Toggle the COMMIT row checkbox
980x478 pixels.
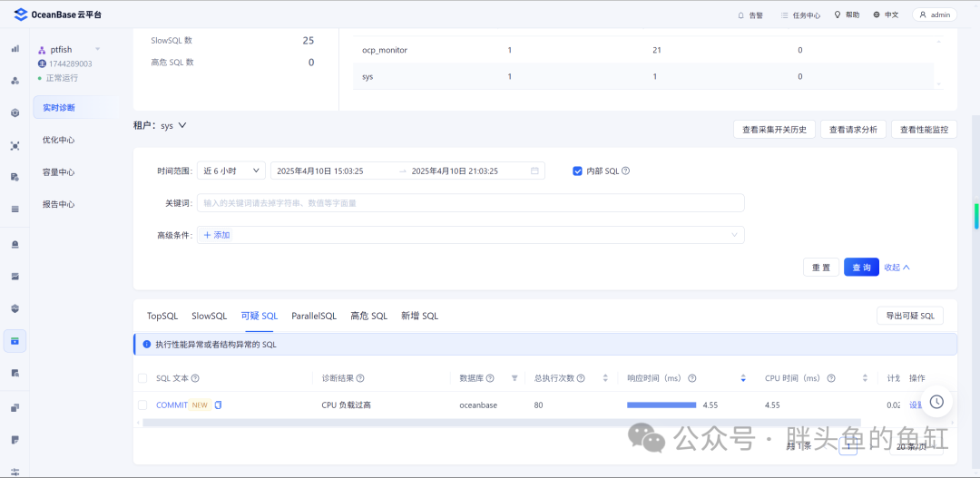point(142,405)
